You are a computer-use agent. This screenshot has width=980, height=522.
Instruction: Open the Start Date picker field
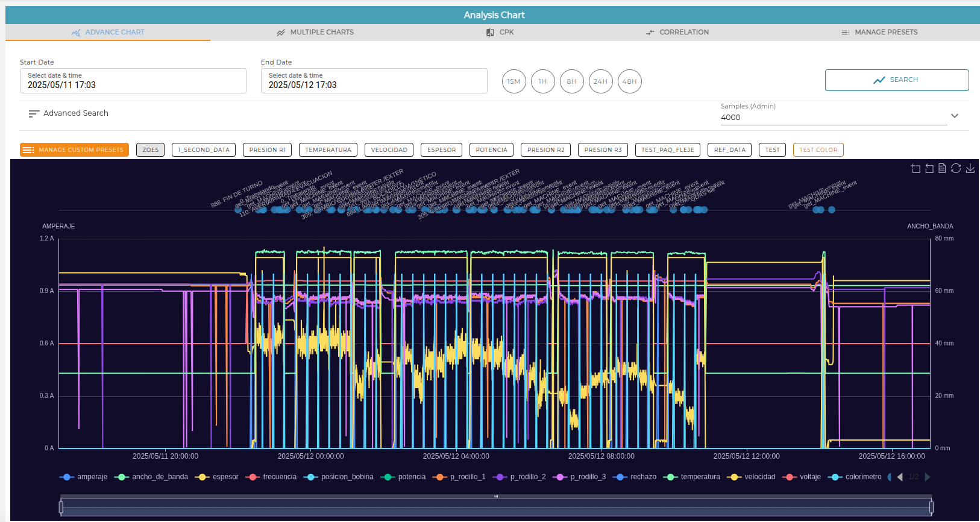[x=133, y=81]
